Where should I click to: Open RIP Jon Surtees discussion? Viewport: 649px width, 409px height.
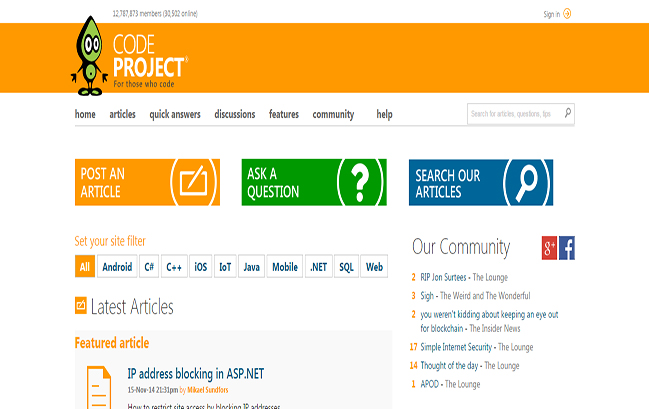(x=443, y=277)
